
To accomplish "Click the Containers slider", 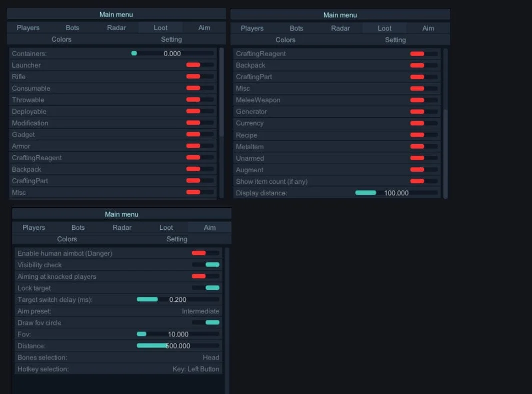I will [172, 54].
